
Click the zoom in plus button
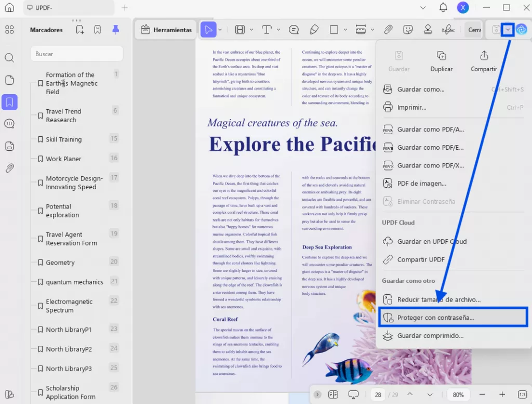pyautogui.click(x=502, y=395)
